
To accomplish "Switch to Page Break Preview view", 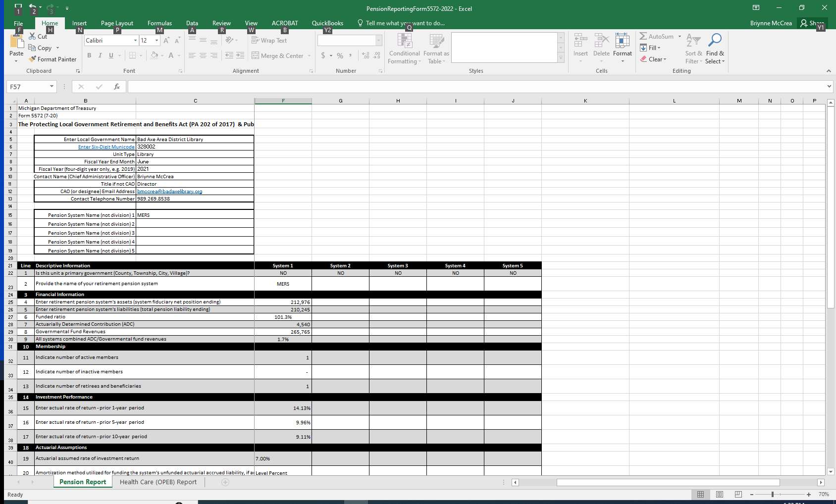I will pyautogui.click(x=738, y=494).
